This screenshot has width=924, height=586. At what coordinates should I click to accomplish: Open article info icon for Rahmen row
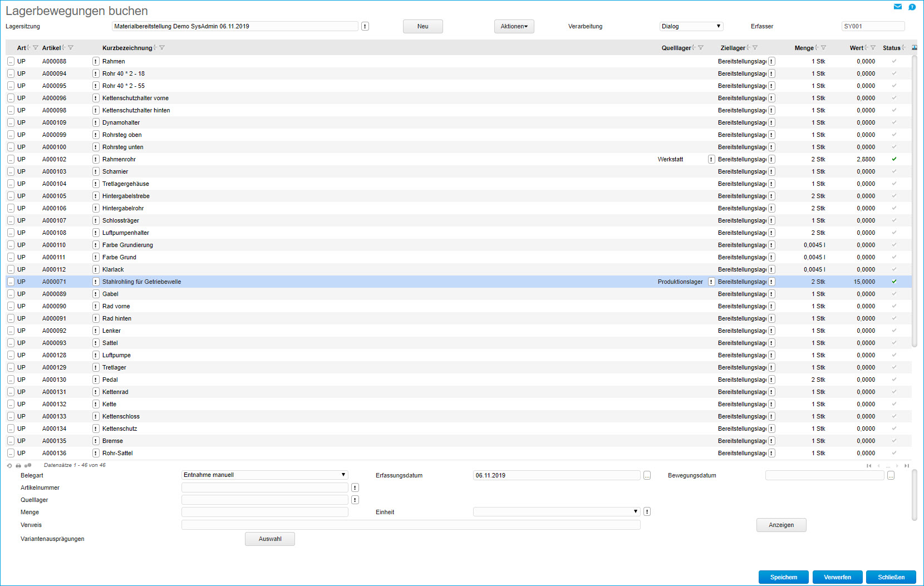(x=96, y=62)
